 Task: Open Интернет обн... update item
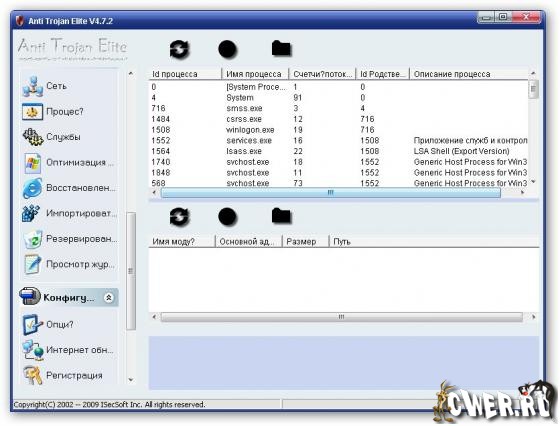pos(68,350)
